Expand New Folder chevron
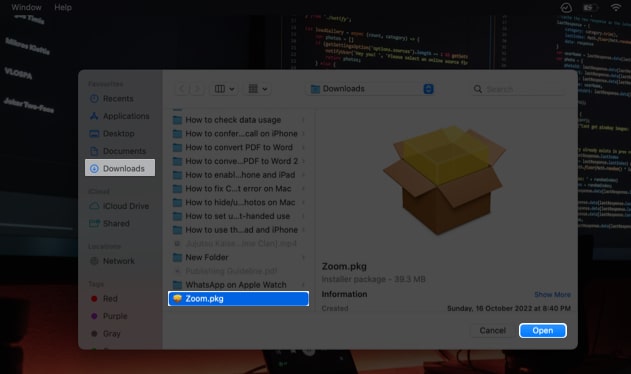The height and width of the screenshot is (374, 631). [x=303, y=257]
